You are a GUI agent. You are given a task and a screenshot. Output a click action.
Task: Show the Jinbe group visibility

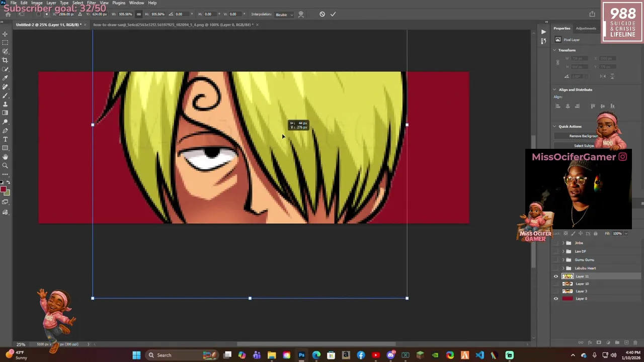click(x=556, y=243)
